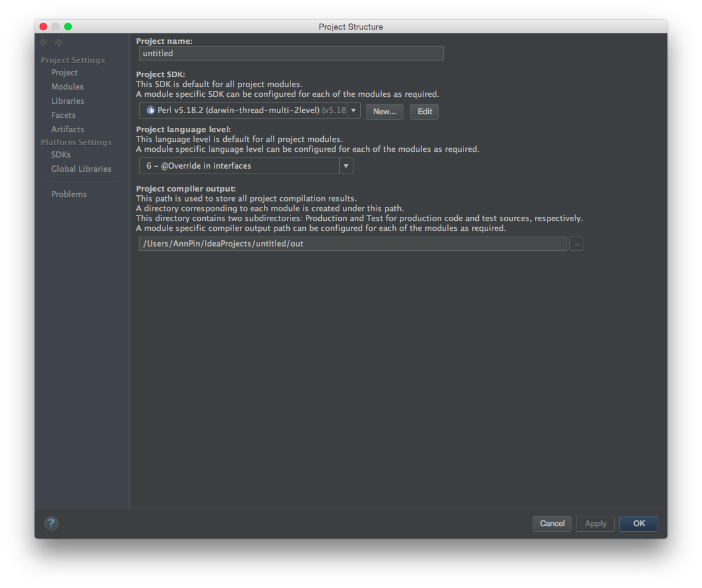Click the back navigation arrow

pyautogui.click(x=43, y=43)
